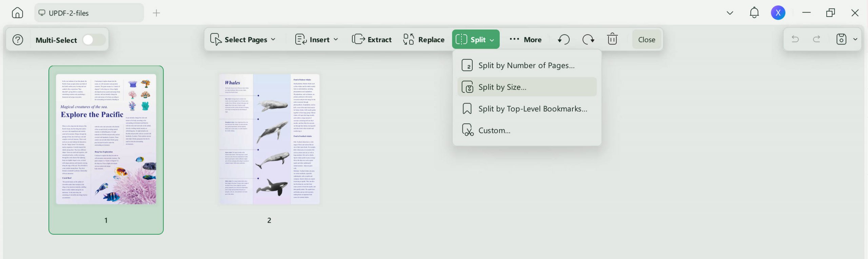Click the Close button in toolbar
Screen dimensions: 868x259
pos(647,39)
